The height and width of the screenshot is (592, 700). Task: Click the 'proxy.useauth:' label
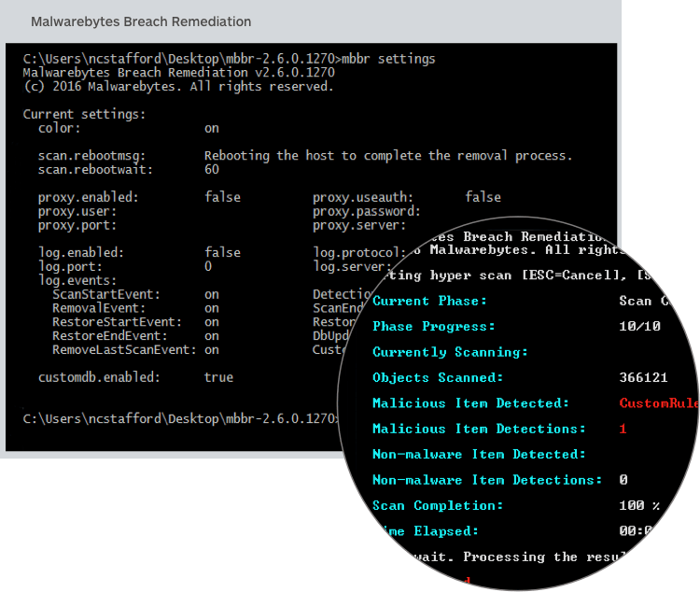363,197
